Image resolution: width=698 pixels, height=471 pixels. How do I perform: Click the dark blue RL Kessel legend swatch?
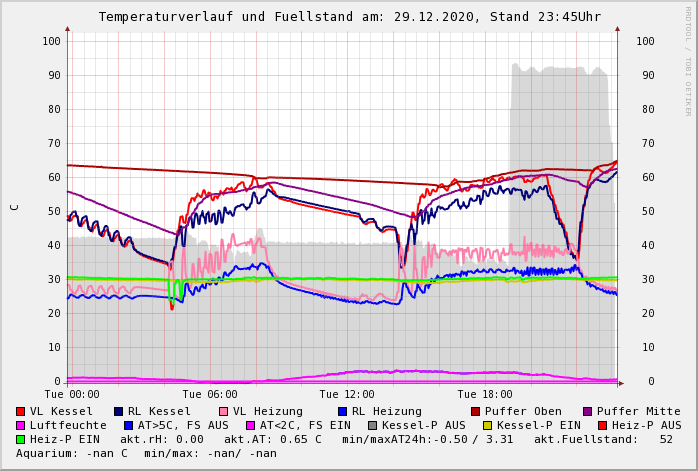pos(119,411)
